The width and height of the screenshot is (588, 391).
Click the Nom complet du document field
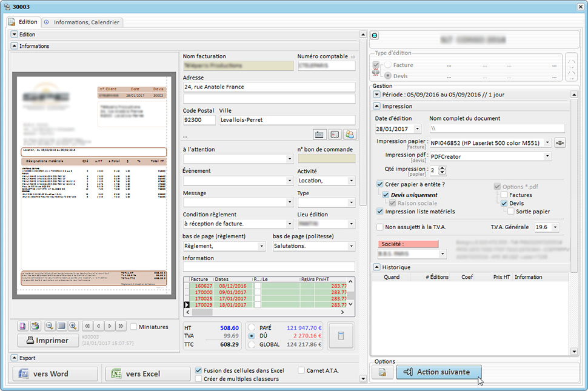click(496, 129)
